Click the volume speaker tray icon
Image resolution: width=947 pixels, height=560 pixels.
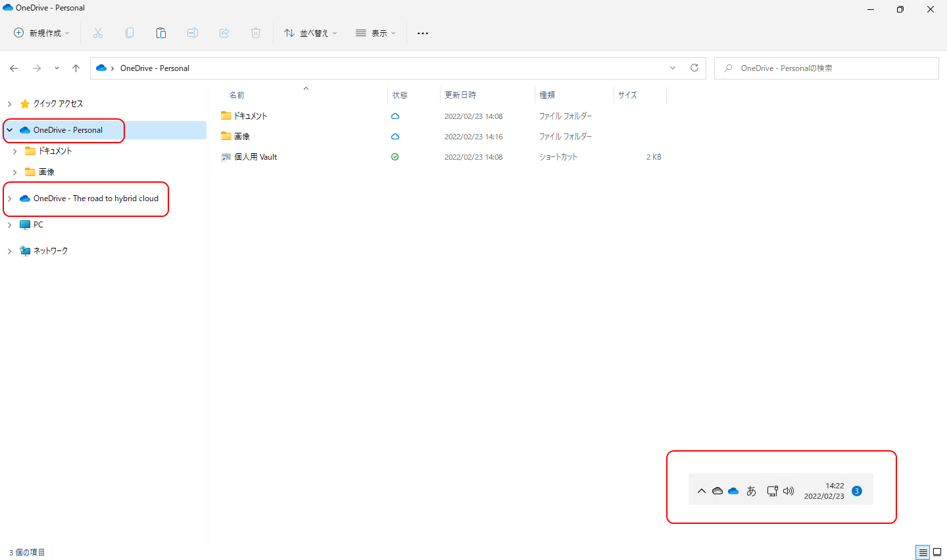tap(789, 491)
